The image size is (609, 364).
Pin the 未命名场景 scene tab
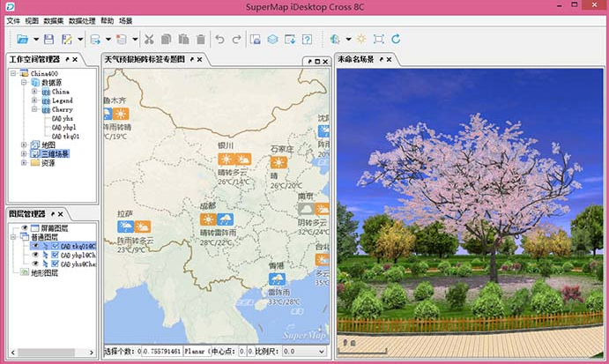pos(382,59)
